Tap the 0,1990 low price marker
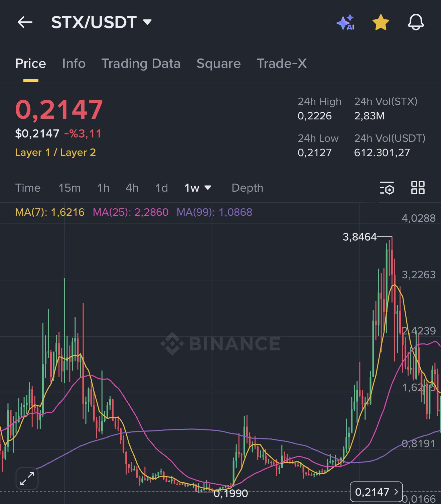This screenshot has height=504, width=441. click(231, 493)
